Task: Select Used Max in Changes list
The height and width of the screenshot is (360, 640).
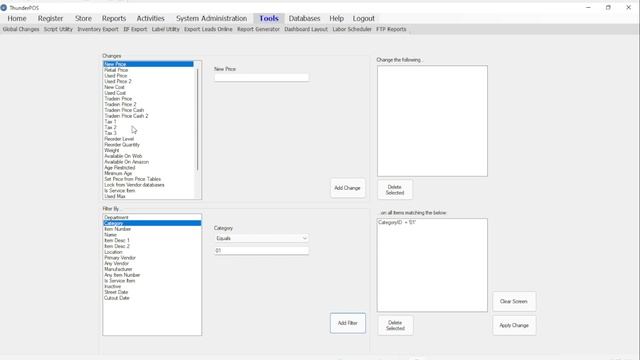Action: (115, 196)
